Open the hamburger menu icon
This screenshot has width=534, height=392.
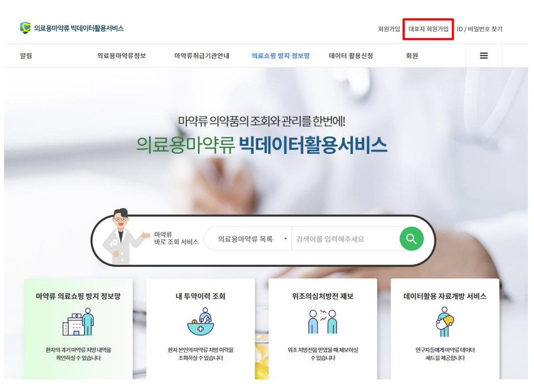pyautogui.click(x=483, y=56)
